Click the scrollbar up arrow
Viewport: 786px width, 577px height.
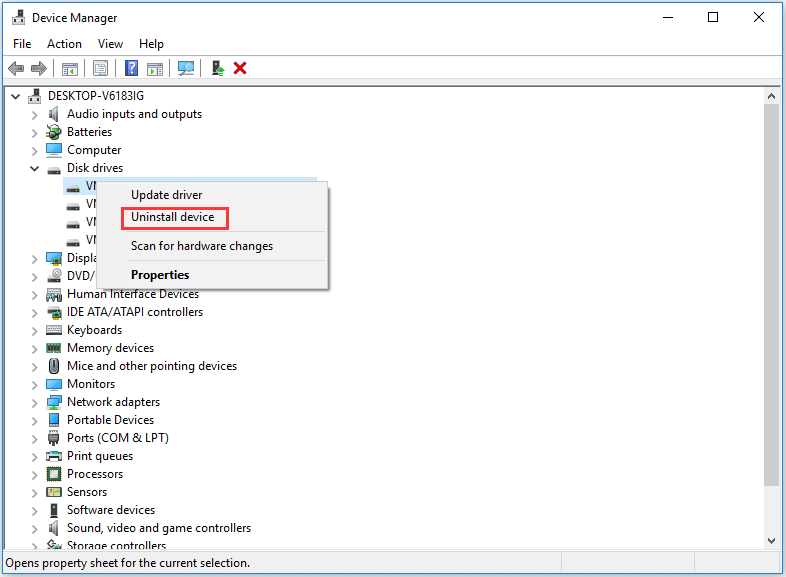(771, 96)
